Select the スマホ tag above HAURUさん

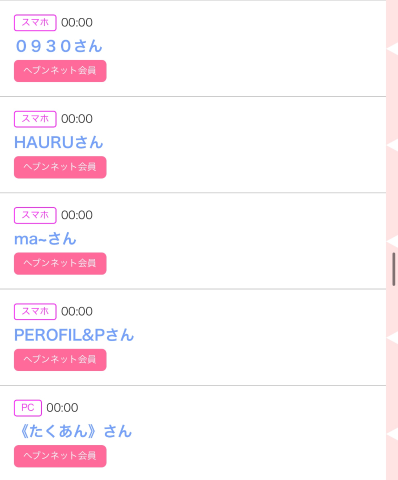(x=35, y=119)
